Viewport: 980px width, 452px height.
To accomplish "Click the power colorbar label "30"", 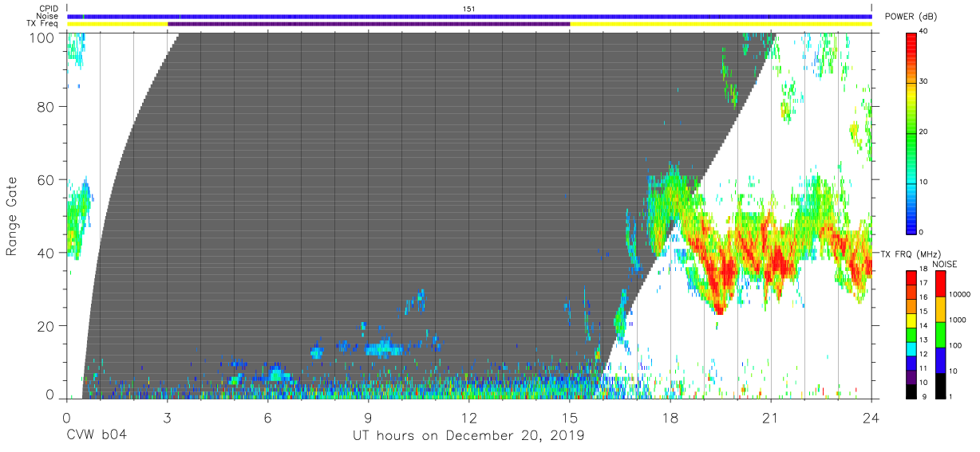I will [x=923, y=82].
